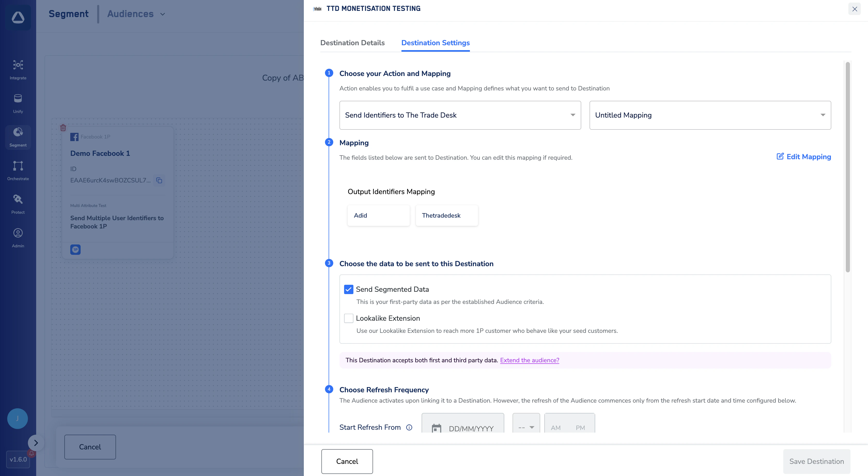868x476 pixels.
Task: Click the settings panel vertical scrollbar
Action: point(848,167)
